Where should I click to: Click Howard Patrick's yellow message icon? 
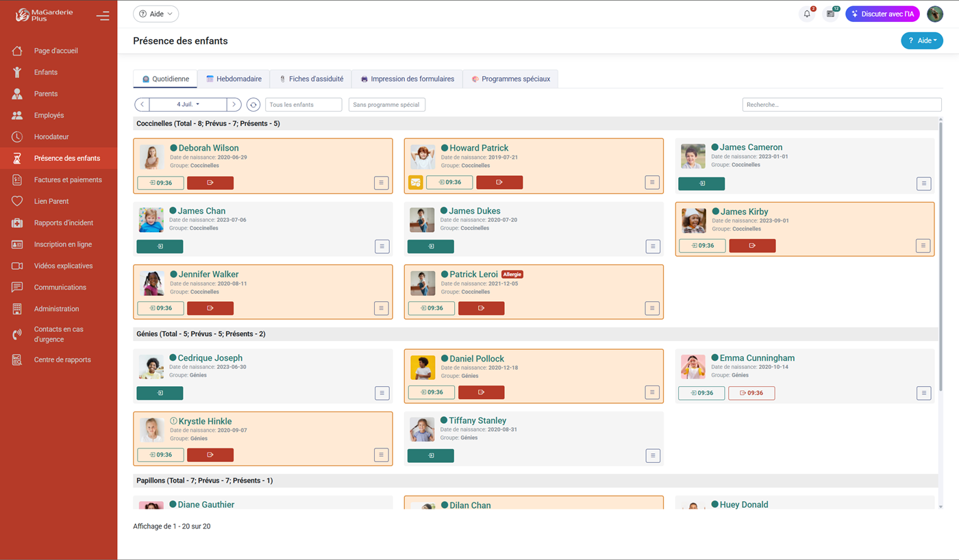415,183
